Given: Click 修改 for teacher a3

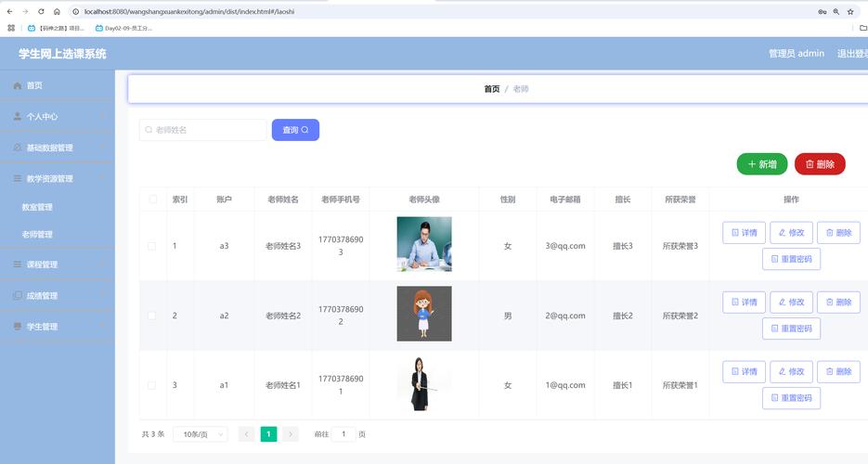Looking at the screenshot, I should click(x=791, y=232).
